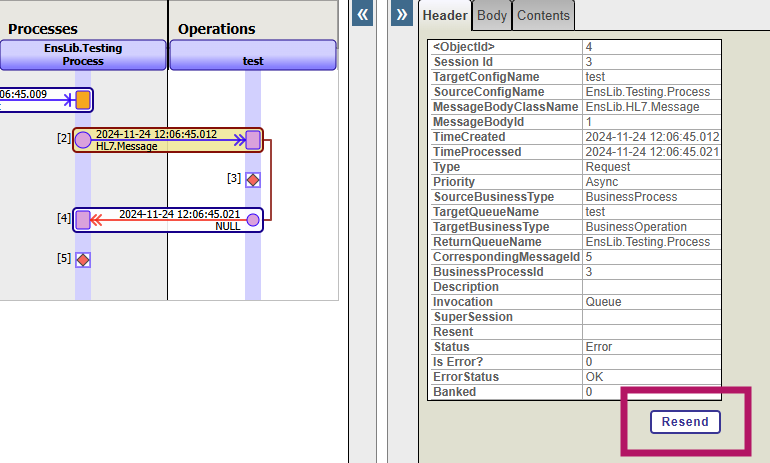
Task: Click the CorrespondingMessageId value cell
Action: (x=651, y=257)
